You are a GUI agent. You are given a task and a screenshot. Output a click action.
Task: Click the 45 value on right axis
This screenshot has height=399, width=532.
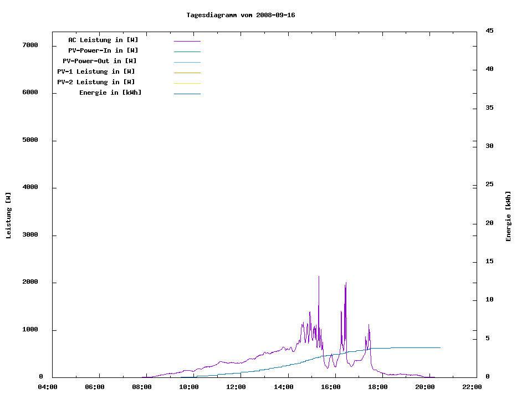489,30
